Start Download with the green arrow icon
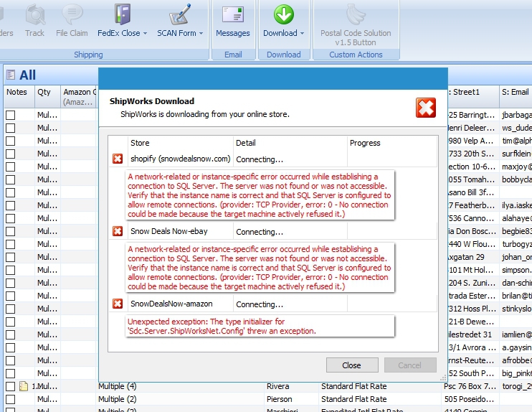This screenshot has height=412, width=532. click(284, 14)
